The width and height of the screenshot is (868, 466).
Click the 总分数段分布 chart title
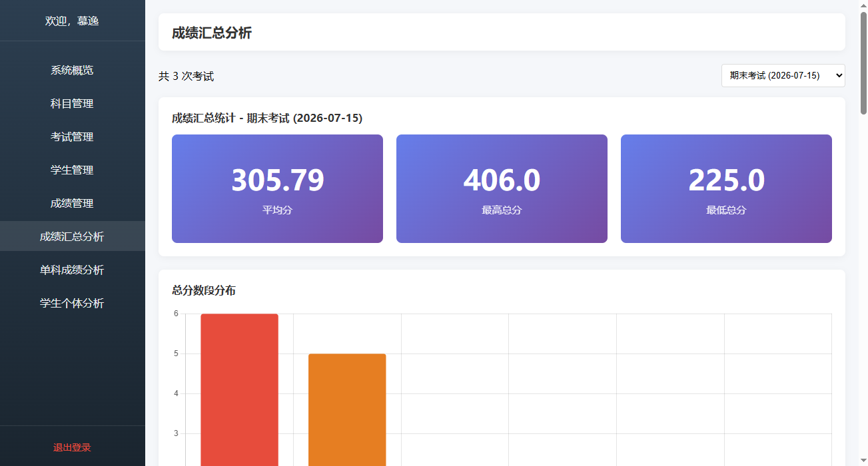point(204,290)
